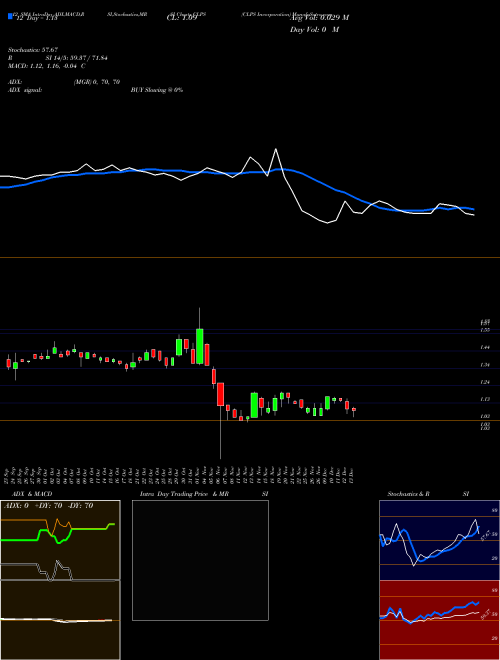Click the "CL: 1.09" closing price text
Image resolution: width=500 pixels, height=660 pixels.
click(182, 18)
